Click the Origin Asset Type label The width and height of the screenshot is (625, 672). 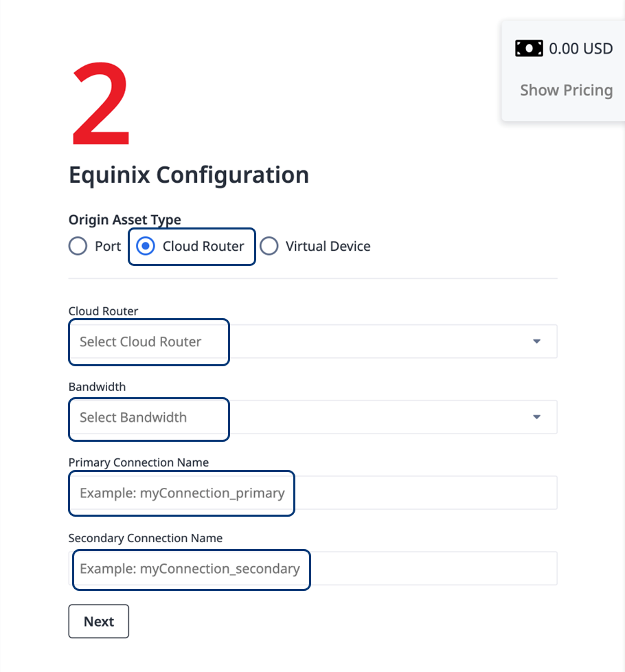pyautogui.click(x=125, y=219)
